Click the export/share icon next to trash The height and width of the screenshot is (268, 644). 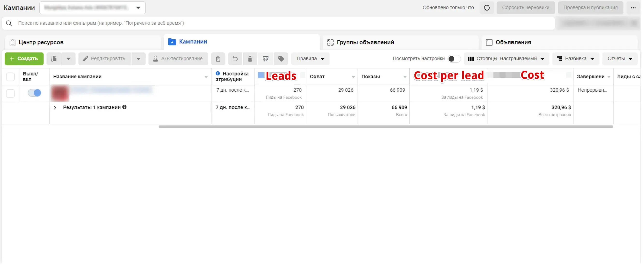[x=266, y=59]
